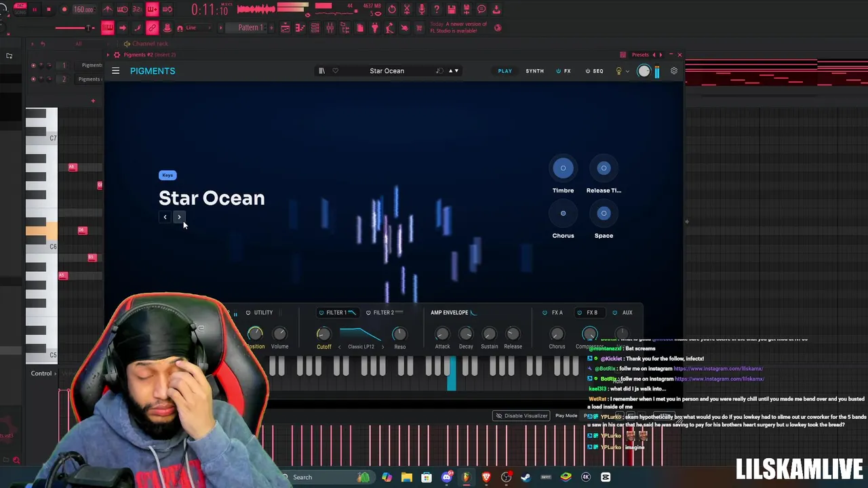Select the previous preset via left Presets arrow
The width and height of the screenshot is (868, 488).
(654, 55)
